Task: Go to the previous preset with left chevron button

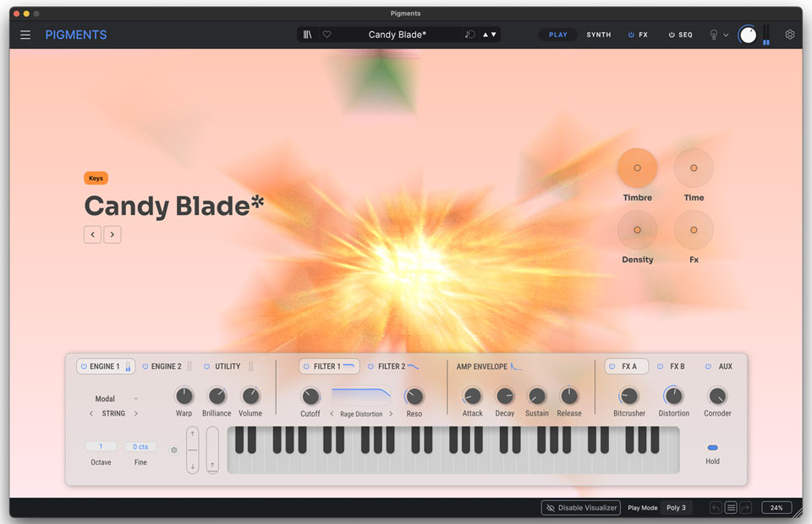Action: pos(93,234)
